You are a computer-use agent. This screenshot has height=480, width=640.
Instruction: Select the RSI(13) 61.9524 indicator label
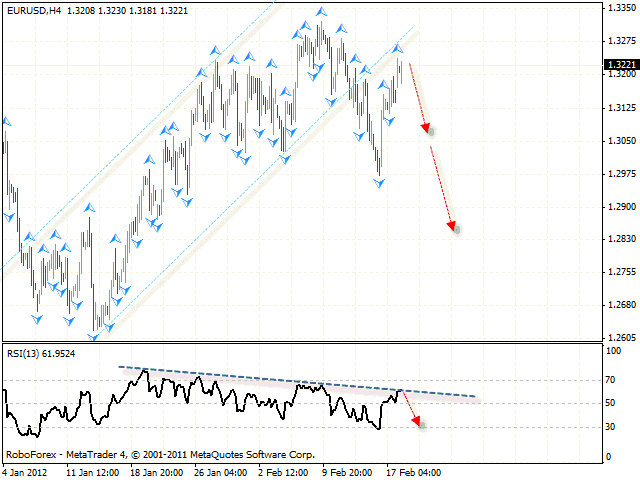pyautogui.click(x=40, y=353)
